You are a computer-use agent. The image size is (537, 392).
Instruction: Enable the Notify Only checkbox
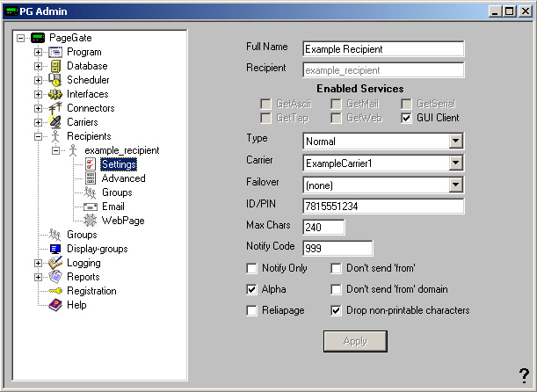(x=251, y=268)
